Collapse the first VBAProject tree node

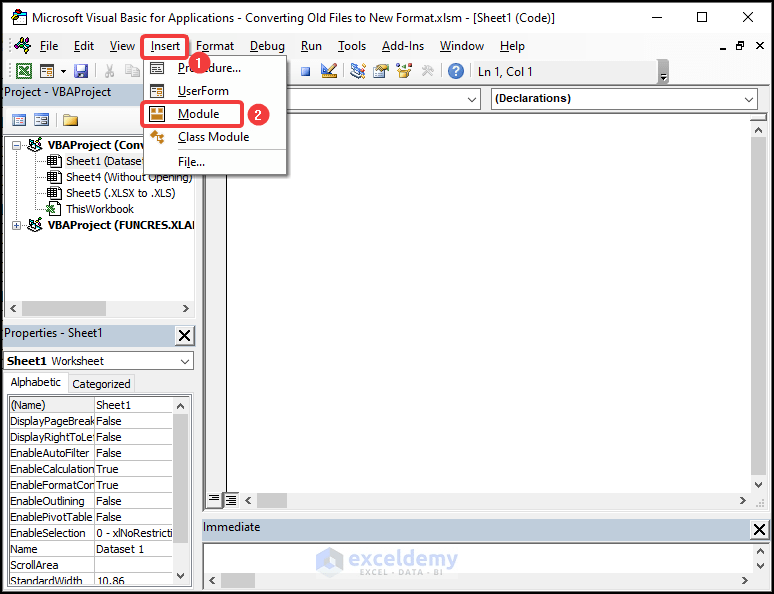(17, 145)
